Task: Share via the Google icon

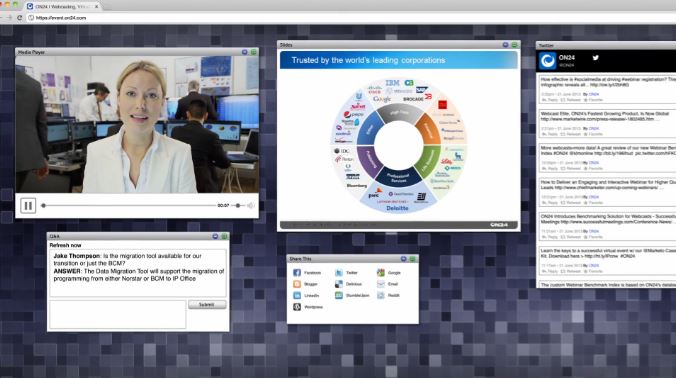Action: pos(381,272)
